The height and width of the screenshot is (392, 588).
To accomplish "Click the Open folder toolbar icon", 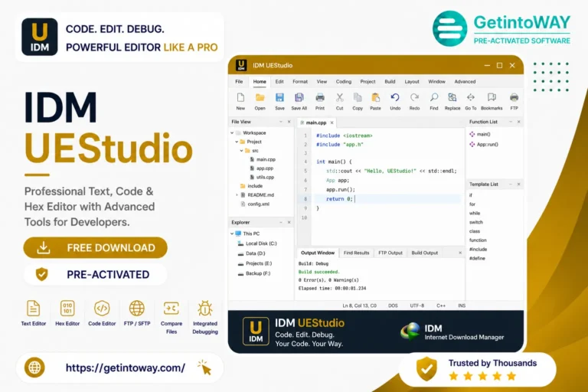I will (x=260, y=97).
